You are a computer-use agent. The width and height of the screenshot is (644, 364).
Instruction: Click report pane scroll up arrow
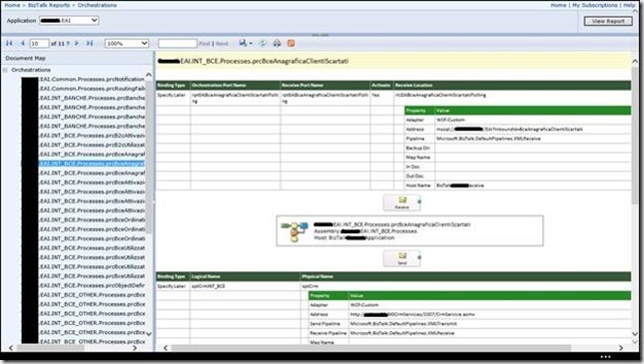click(x=635, y=61)
